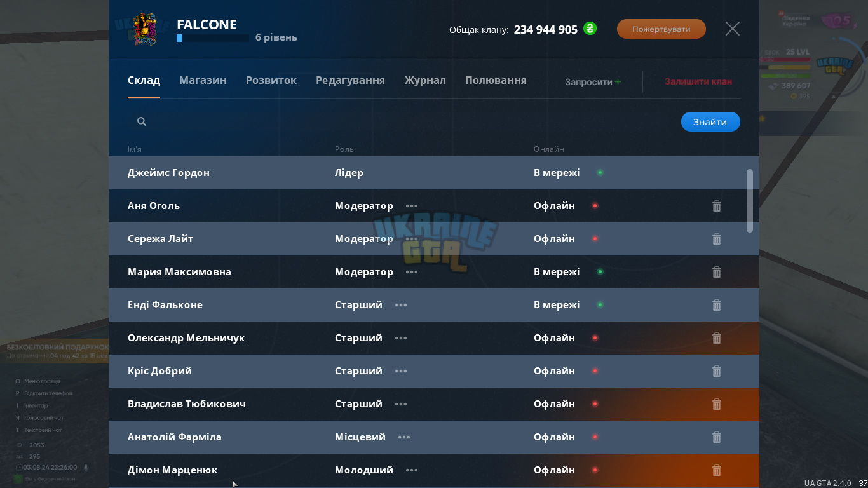Select member name Аня Оголь

point(154,206)
